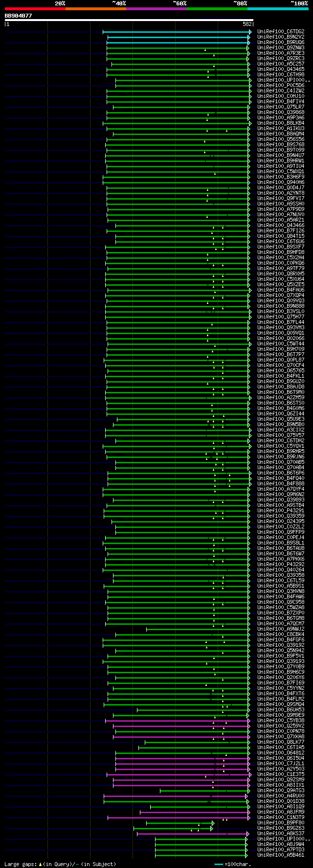Select hit UniRef100_B9S768

281,144
